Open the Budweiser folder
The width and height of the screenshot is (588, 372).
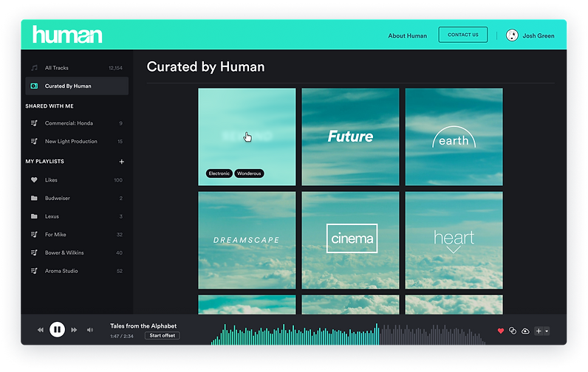(77, 198)
